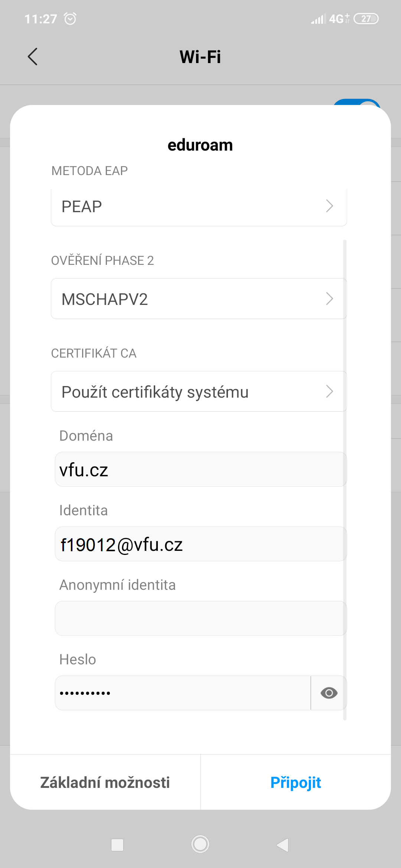Viewport: 401px width, 868px height.
Task: Tap the Android back triangle button
Action: click(283, 845)
